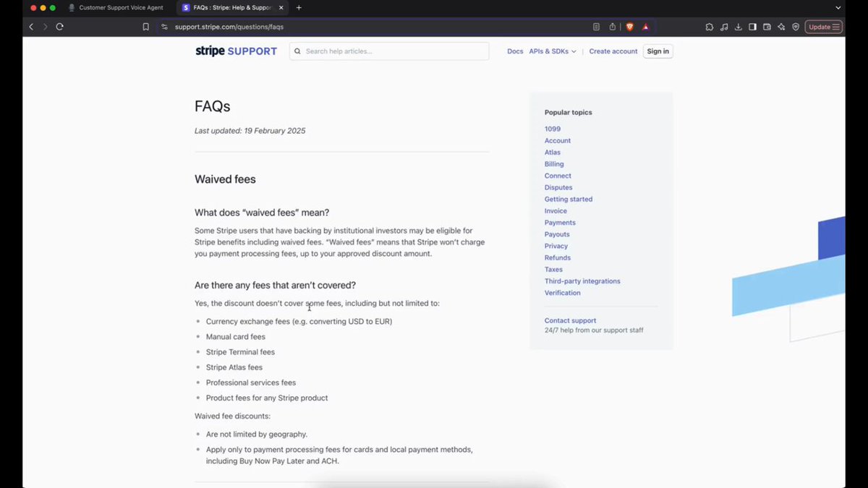Screen dimensions: 868x488
Task: Focus the Search help articles field
Action: [389, 51]
